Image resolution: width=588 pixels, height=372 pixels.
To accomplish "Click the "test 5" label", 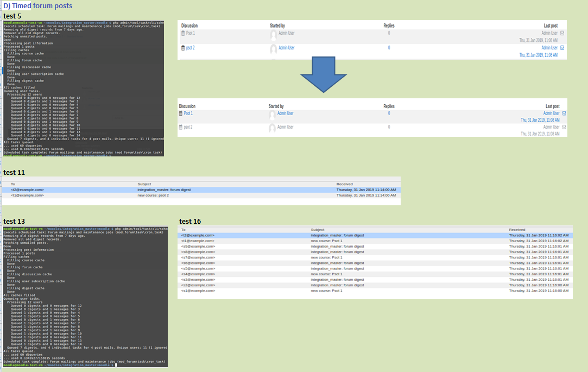I will (12, 16).
